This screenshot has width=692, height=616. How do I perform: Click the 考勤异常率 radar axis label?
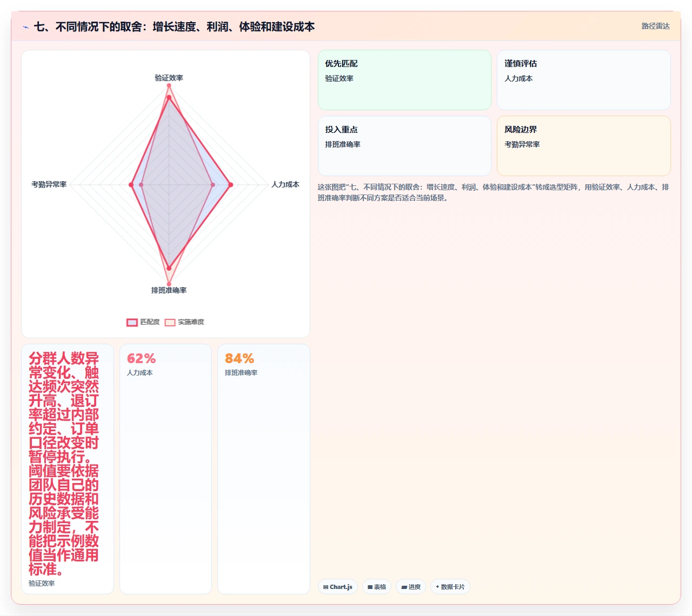tap(49, 184)
